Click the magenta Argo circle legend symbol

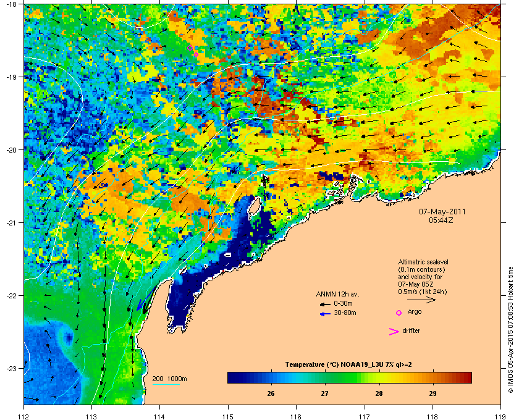coord(399,313)
